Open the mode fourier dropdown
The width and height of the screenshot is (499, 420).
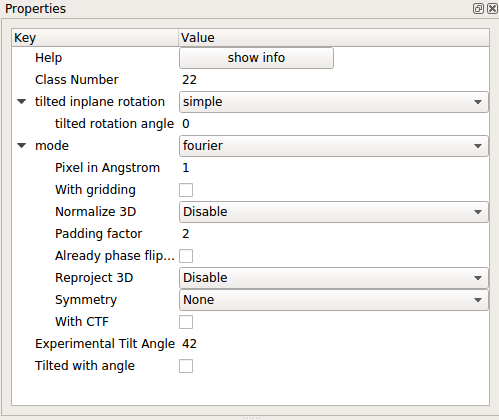click(x=334, y=146)
